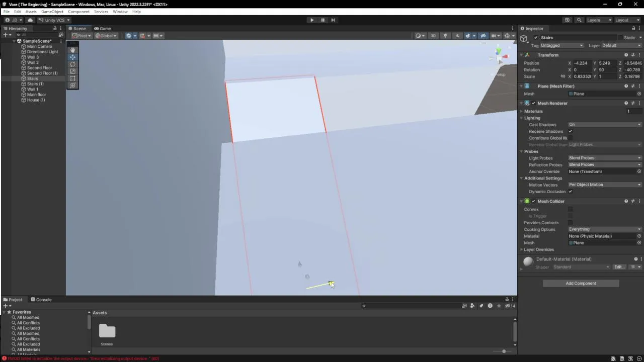Click the Transform component help icon
Screen dimensions: 644x362
click(x=626, y=55)
